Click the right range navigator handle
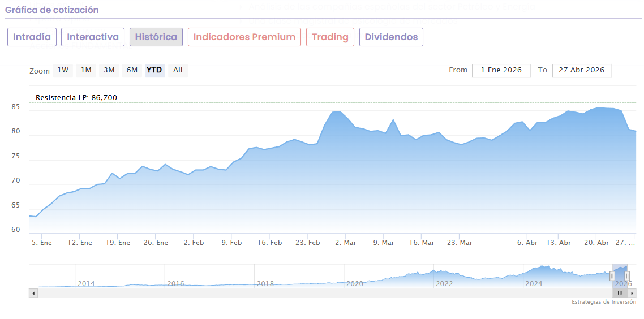The height and width of the screenshot is (319, 644). tap(627, 276)
